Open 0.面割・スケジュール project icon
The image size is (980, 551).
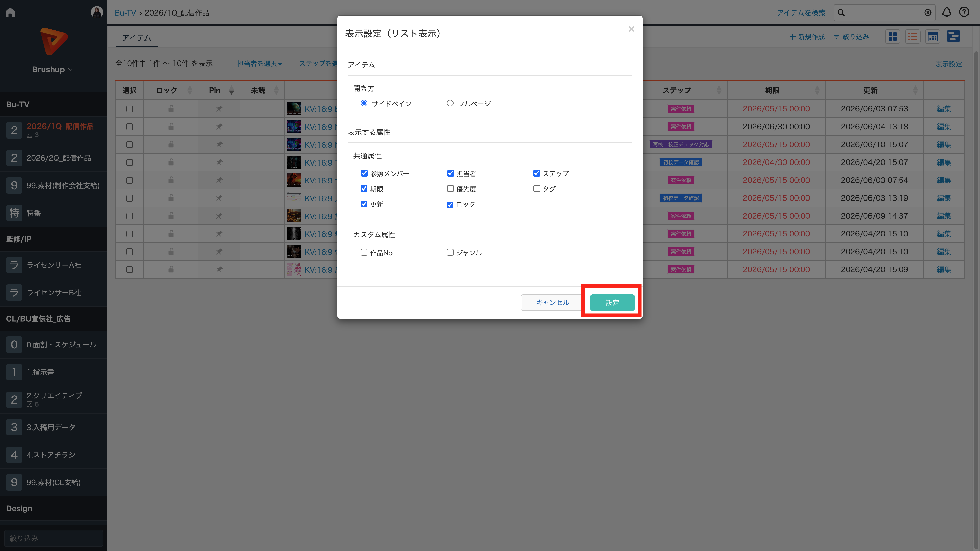[x=14, y=345]
